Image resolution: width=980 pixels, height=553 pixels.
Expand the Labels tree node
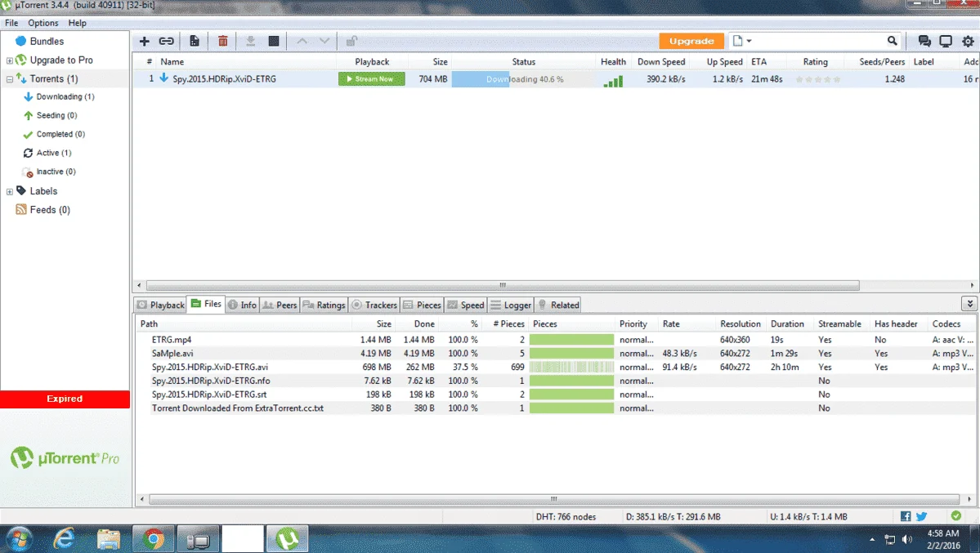pos(9,192)
